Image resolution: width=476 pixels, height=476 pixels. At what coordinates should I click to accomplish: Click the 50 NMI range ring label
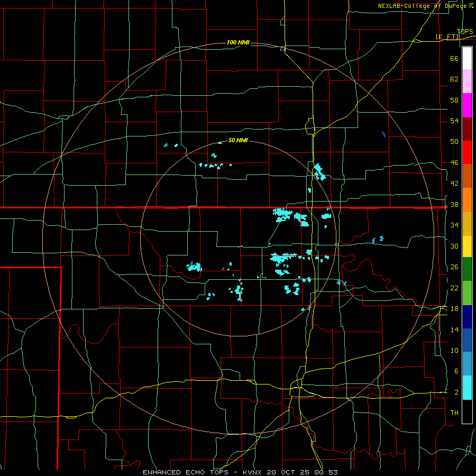coord(238,140)
